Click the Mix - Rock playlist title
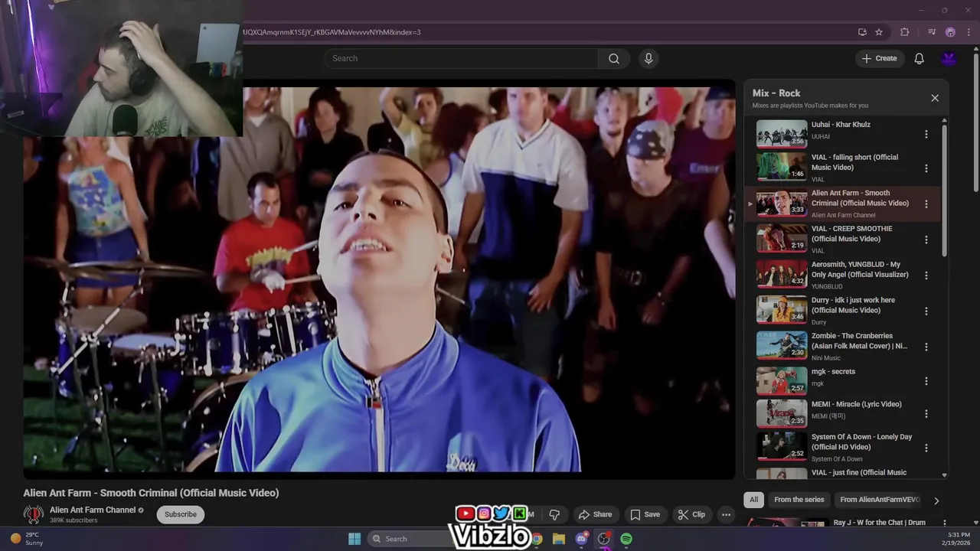This screenshot has width=980, height=551. coord(776,93)
